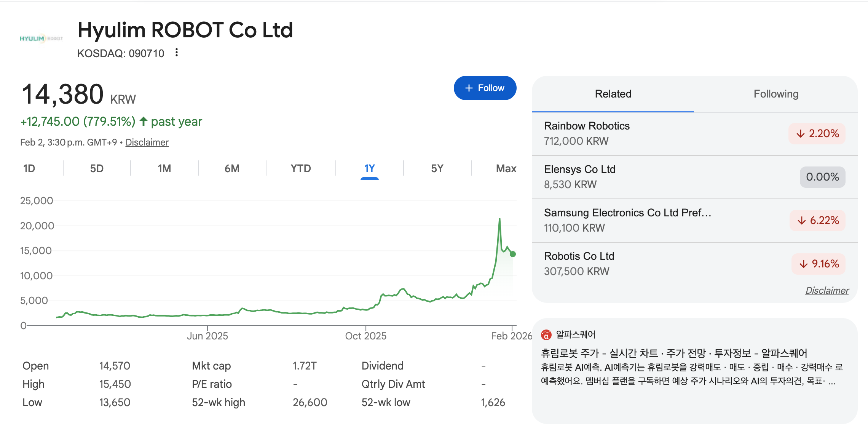Click the alphasquare red source icon

click(x=546, y=335)
